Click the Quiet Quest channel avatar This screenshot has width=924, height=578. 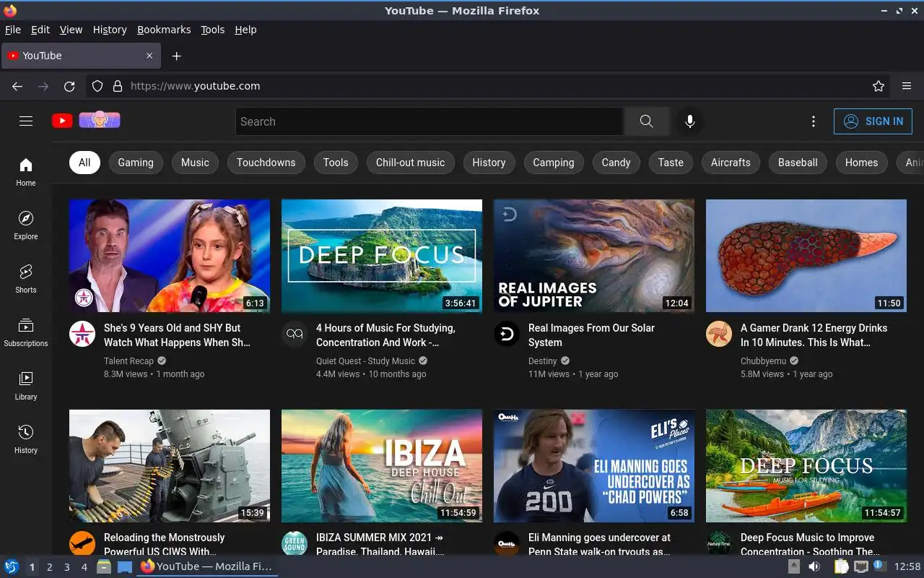[295, 334]
